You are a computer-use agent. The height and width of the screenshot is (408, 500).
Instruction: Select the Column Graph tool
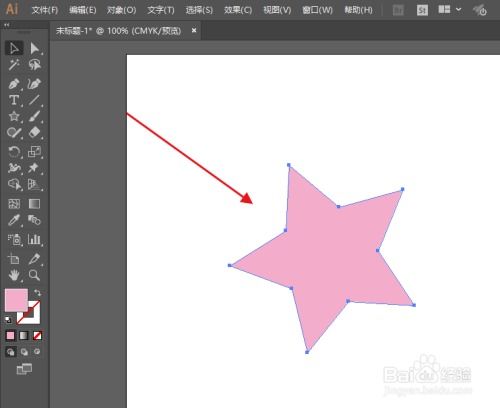35,239
